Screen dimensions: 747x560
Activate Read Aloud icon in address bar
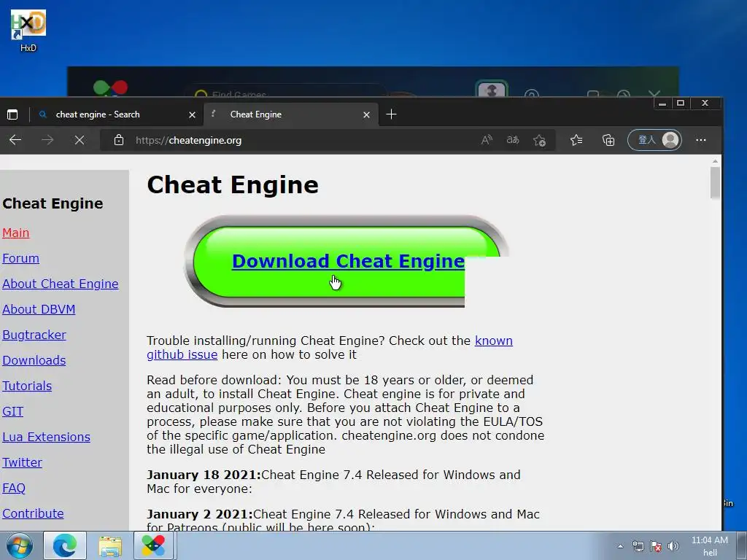coord(487,140)
